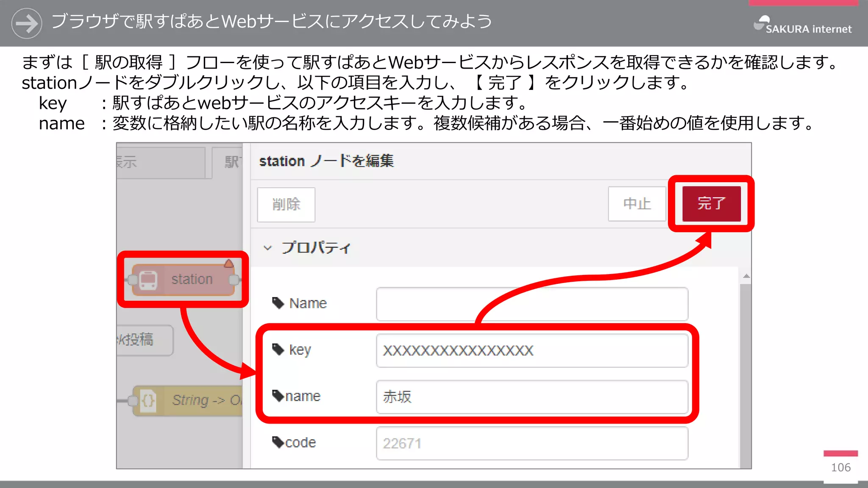Click into the empty Name input field

click(x=532, y=304)
